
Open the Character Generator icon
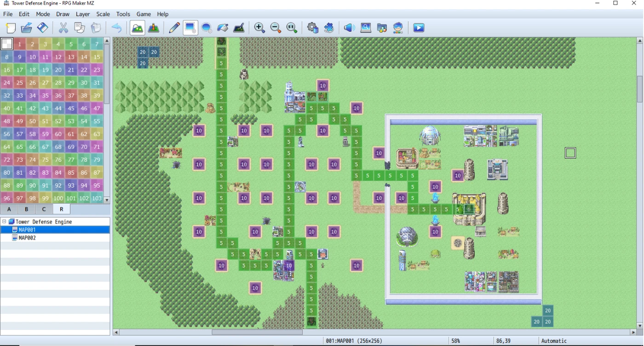point(398,28)
